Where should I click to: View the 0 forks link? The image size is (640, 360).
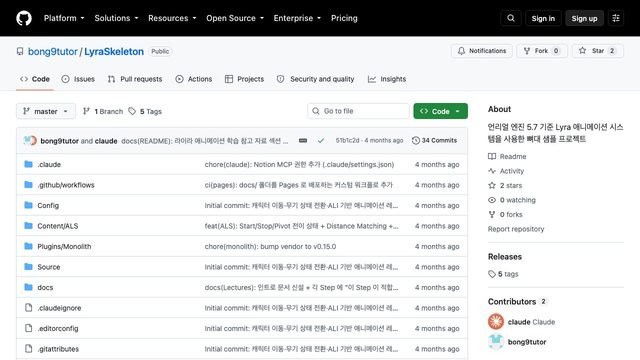pyautogui.click(x=505, y=214)
